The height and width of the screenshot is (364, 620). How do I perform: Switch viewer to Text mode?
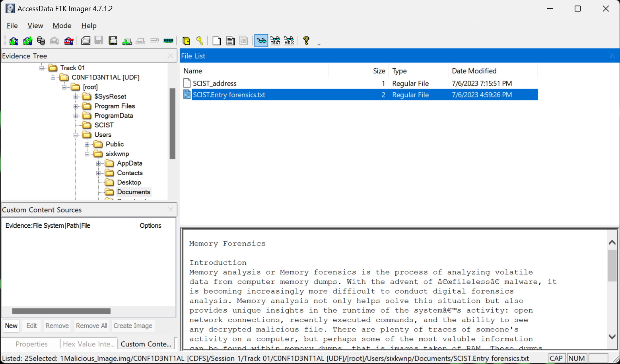[x=275, y=41]
